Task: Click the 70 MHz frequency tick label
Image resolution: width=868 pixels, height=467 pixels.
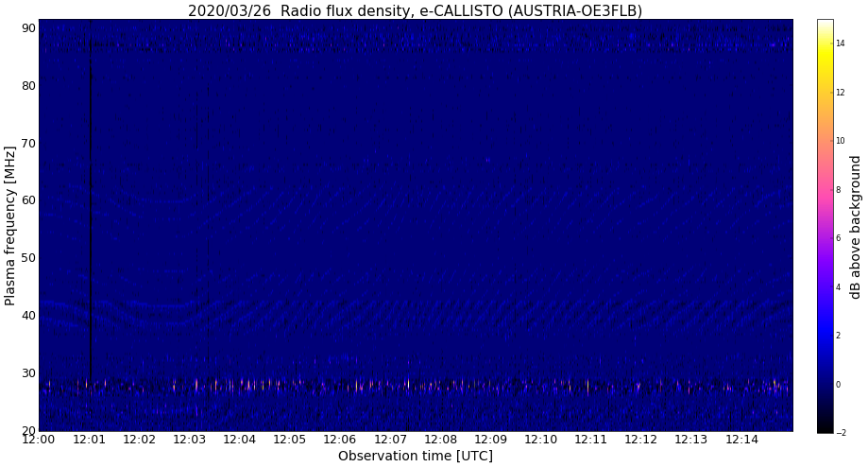Action: coord(28,144)
